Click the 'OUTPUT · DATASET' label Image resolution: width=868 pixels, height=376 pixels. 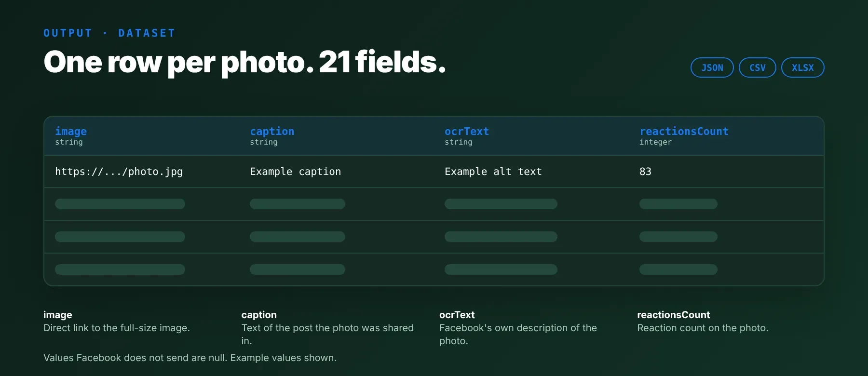pos(109,33)
